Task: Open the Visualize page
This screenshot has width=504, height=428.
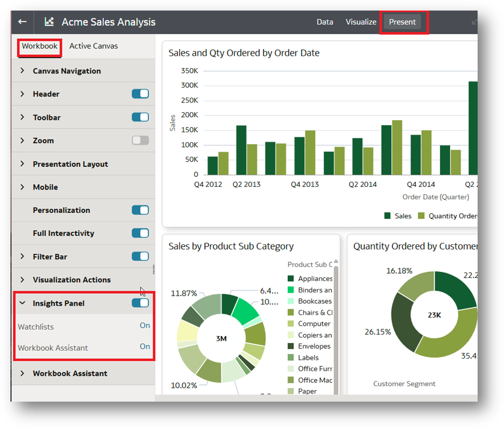Action: click(x=361, y=22)
